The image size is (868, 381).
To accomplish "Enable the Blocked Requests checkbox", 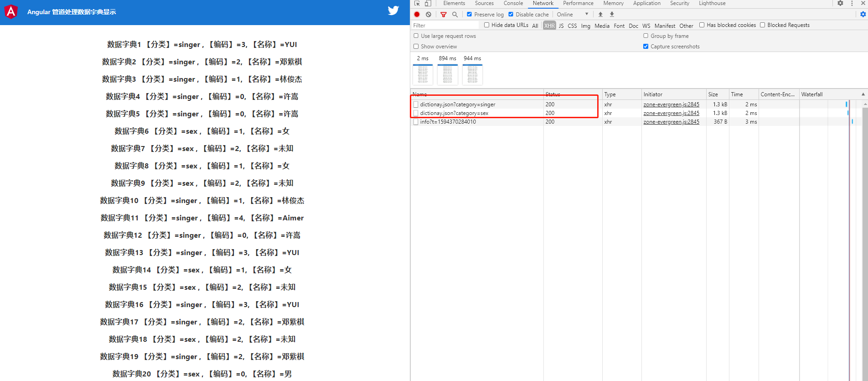I will tap(762, 25).
